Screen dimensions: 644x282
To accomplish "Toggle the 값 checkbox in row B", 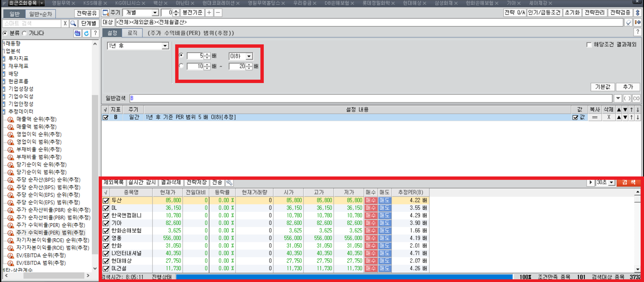I will pos(575,117).
